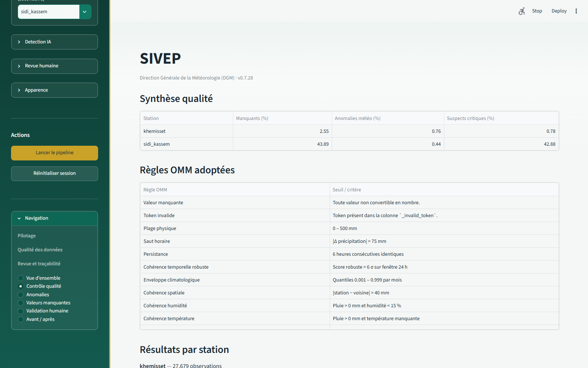Click the Cohérence spatiale rule cell
The width and height of the screenshot is (588, 368).
tap(235, 293)
